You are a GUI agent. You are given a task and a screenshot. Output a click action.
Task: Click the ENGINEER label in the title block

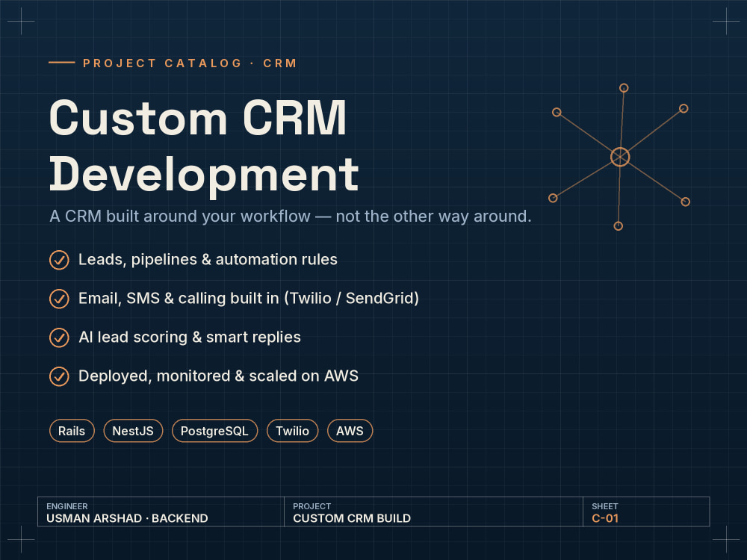point(67,506)
